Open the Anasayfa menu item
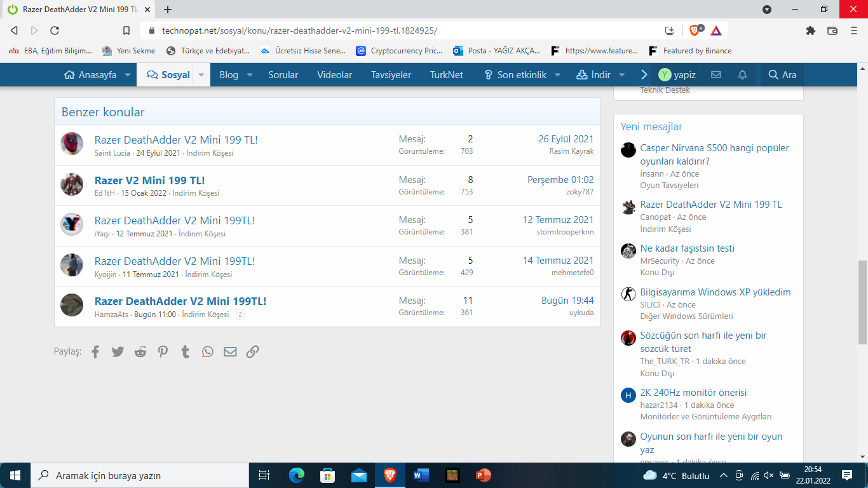This screenshot has width=868, height=488. click(90, 74)
